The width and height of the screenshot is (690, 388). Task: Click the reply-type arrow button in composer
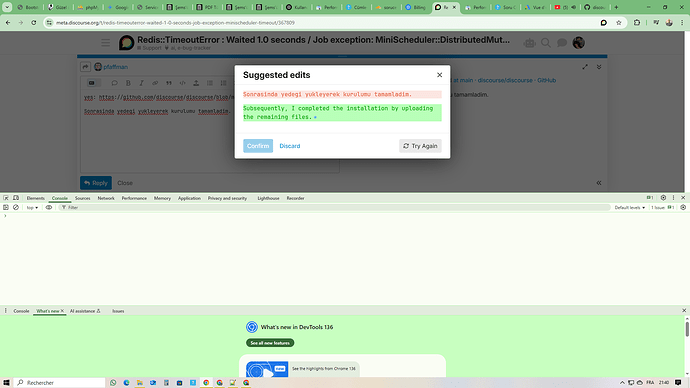point(85,67)
